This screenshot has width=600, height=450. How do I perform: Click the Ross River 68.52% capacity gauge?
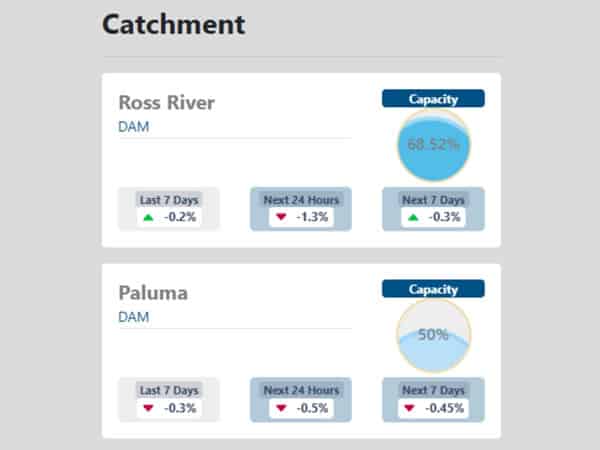pyautogui.click(x=434, y=145)
